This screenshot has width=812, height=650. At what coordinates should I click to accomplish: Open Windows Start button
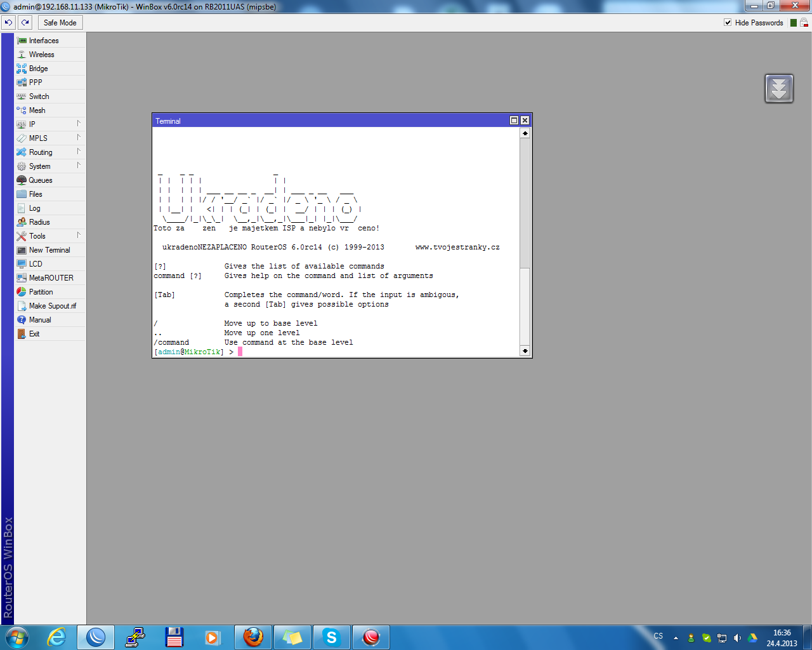(x=17, y=637)
